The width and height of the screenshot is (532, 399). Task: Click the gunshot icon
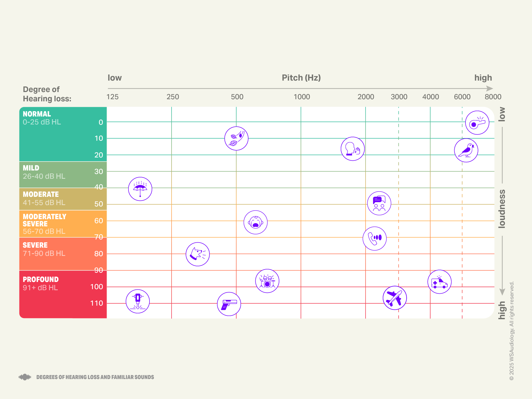[229, 304]
